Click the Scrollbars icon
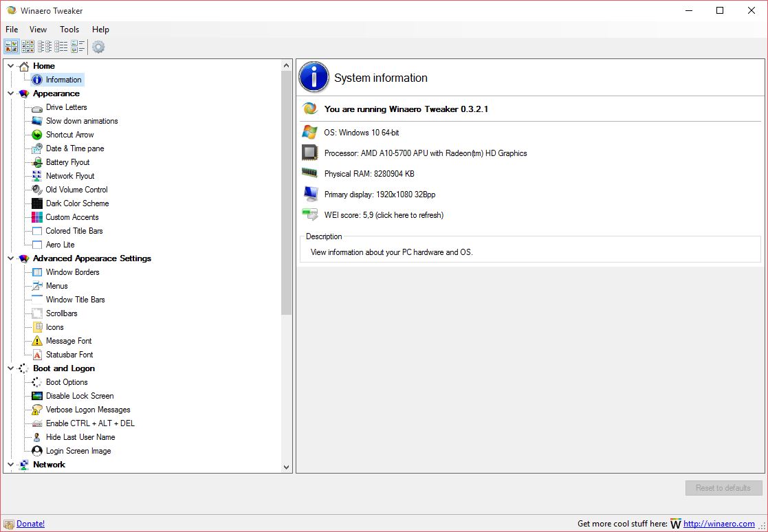The image size is (768, 532). (37, 313)
